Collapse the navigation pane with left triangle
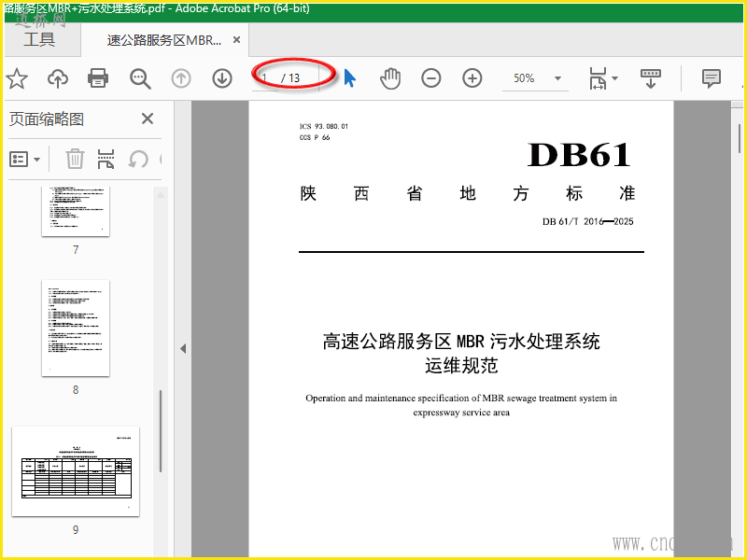The height and width of the screenshot is (560, 747). [183, 348]
